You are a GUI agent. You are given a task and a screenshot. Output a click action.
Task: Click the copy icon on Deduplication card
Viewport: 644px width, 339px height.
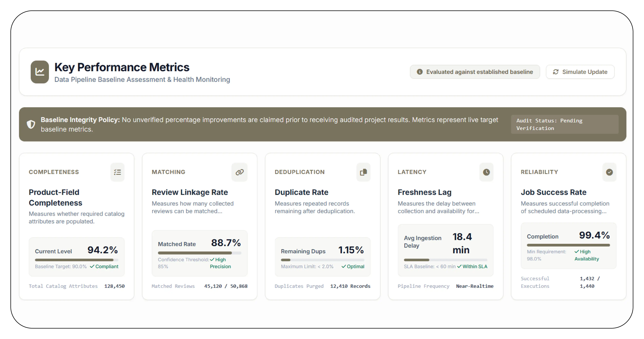(363, 172)
